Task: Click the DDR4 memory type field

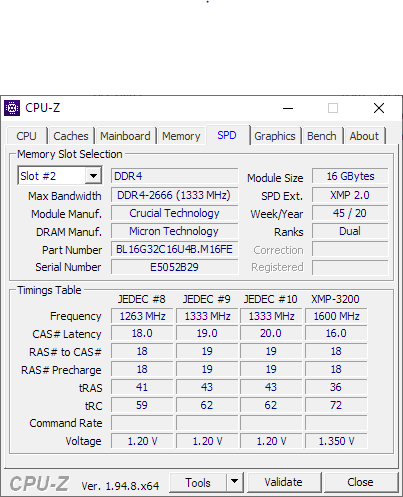Action: (175, 176)
